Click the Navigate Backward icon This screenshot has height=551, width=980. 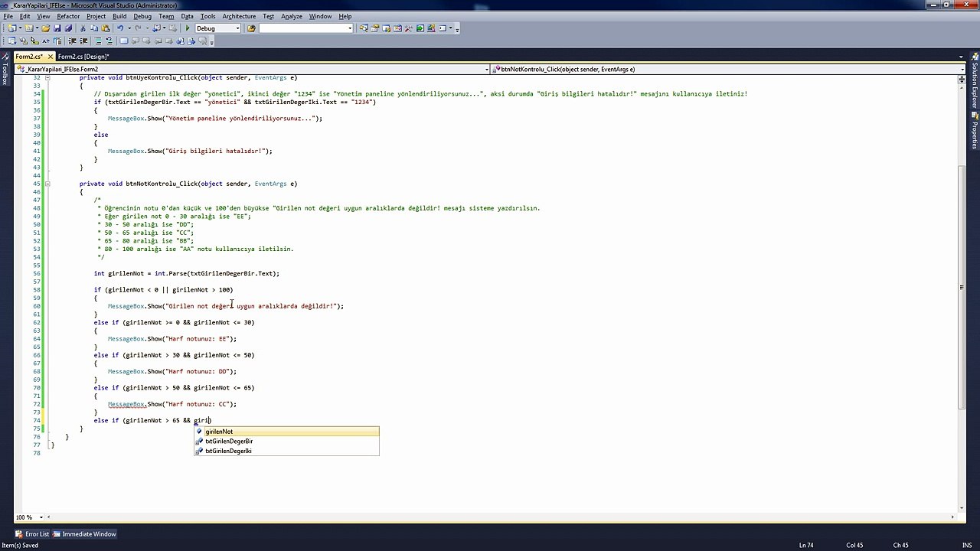coord(155,28)
